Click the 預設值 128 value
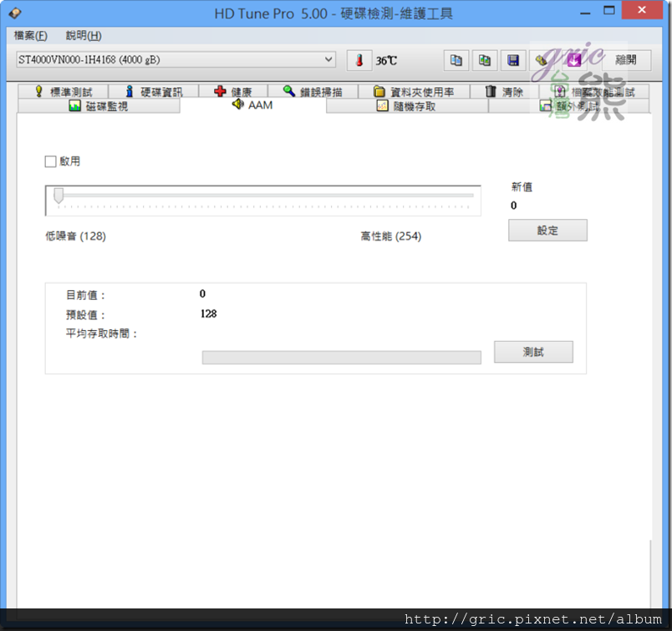This screenshot has width=672, height=631. tap(208, 313)
